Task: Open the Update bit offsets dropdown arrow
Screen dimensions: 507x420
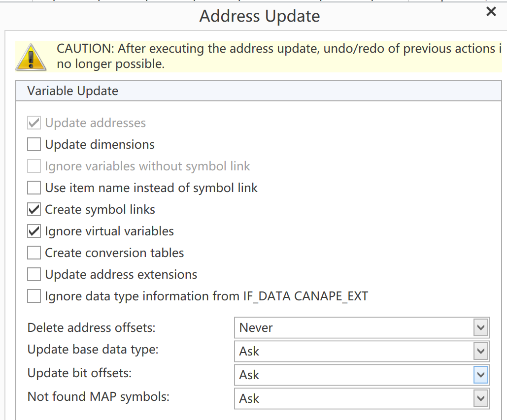Action: [480, 375]
